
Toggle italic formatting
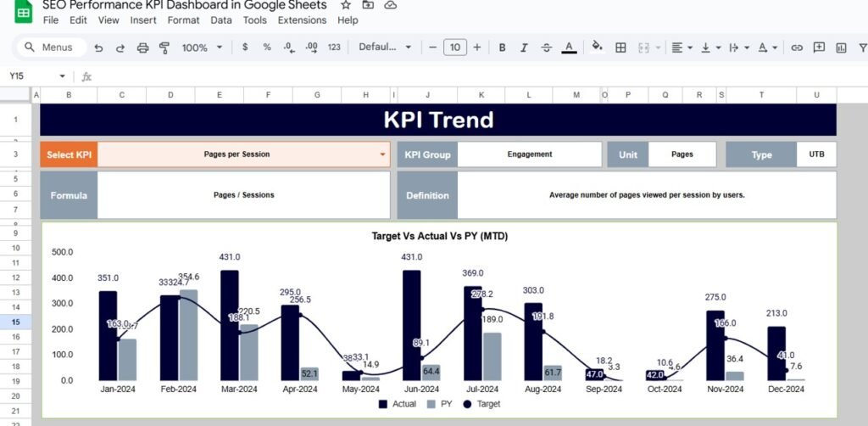525,48
